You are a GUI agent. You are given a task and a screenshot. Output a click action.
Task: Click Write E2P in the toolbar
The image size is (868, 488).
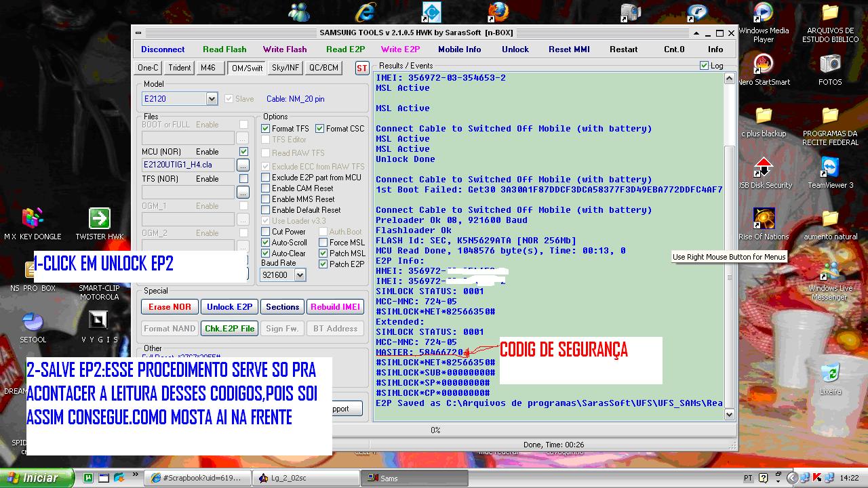400,49
